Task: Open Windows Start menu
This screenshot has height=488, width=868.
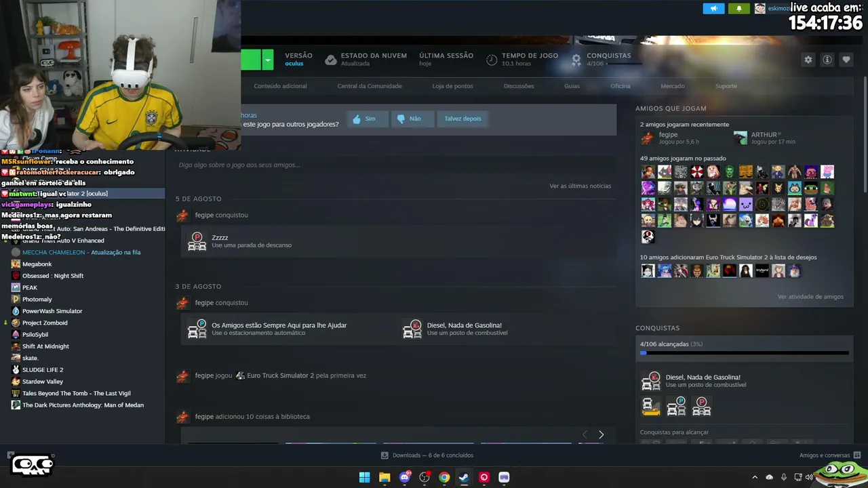Action: click(x=365, y=477)
